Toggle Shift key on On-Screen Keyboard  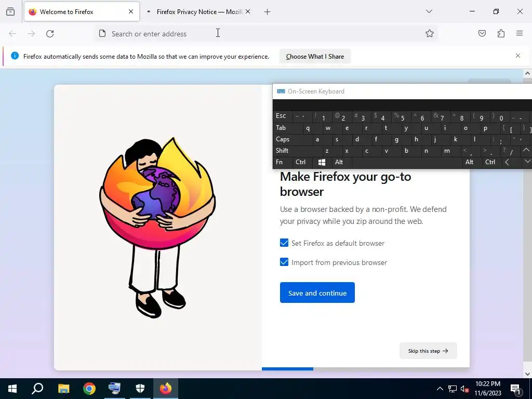click(298, 151)
